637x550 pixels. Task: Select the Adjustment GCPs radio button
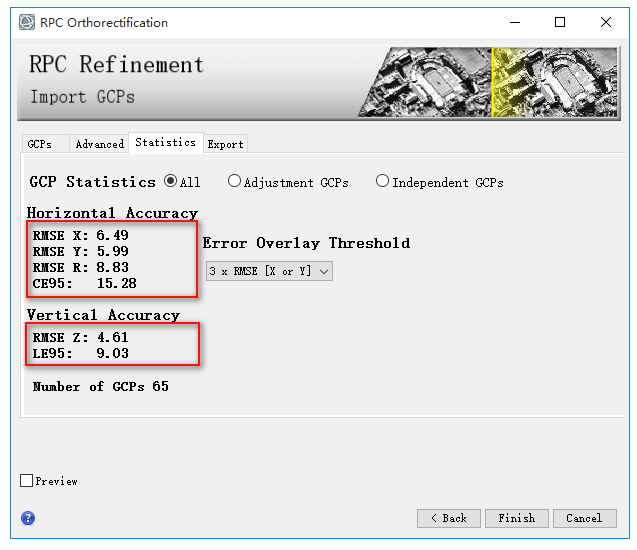point(234,181)
